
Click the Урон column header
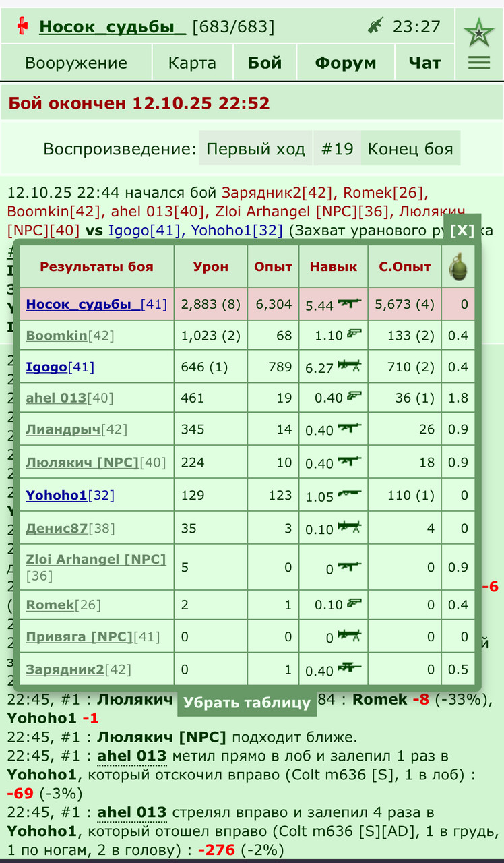[x=210, y=266]
